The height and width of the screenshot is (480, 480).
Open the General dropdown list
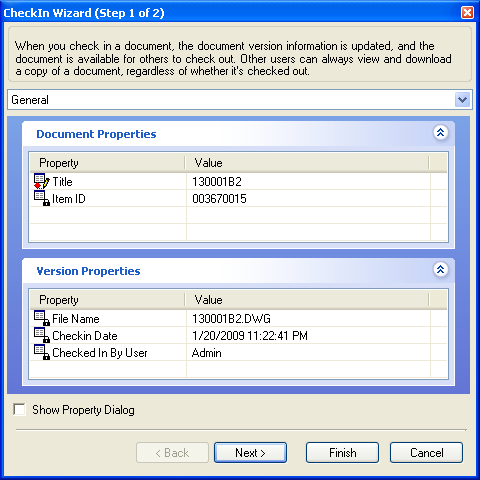point(462,100)
